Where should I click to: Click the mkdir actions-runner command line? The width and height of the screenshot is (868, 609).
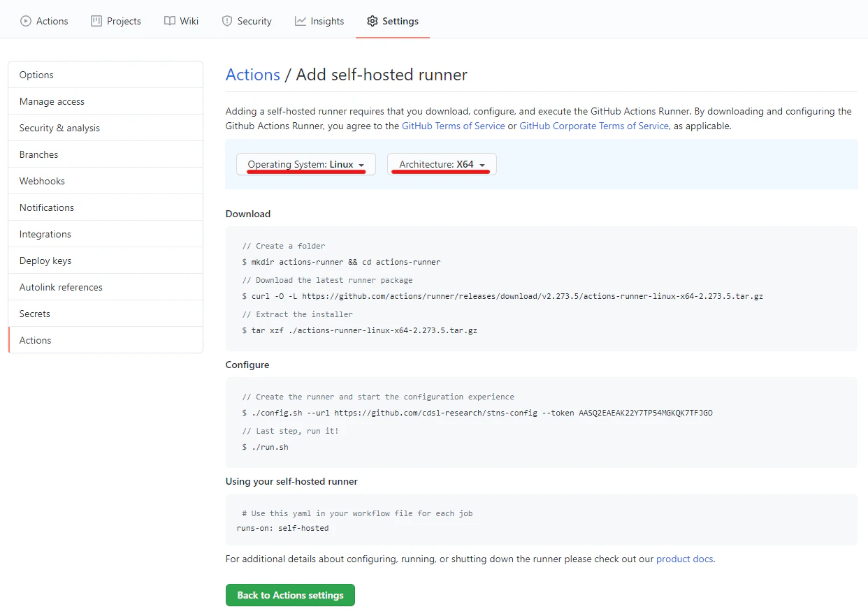[341, 263]
